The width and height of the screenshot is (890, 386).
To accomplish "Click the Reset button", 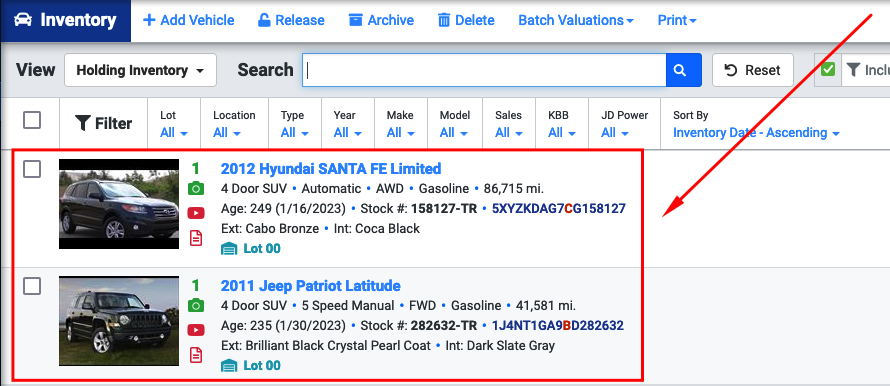I will tap(753, 70).
